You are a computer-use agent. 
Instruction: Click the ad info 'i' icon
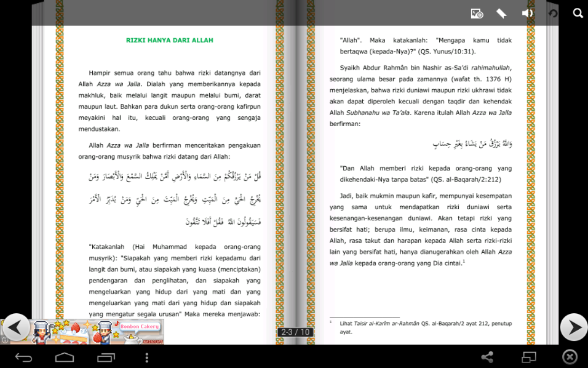pos(4,340)
